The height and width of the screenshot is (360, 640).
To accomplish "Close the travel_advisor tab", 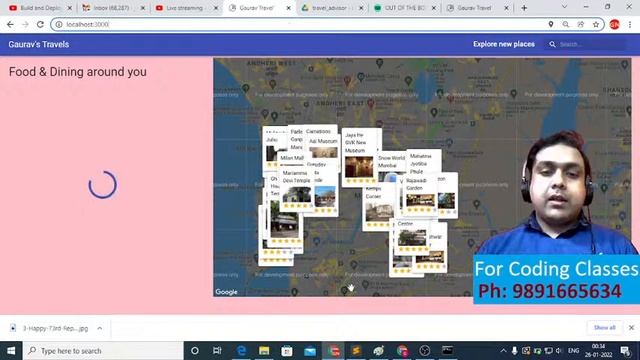I will pos(361,8).
